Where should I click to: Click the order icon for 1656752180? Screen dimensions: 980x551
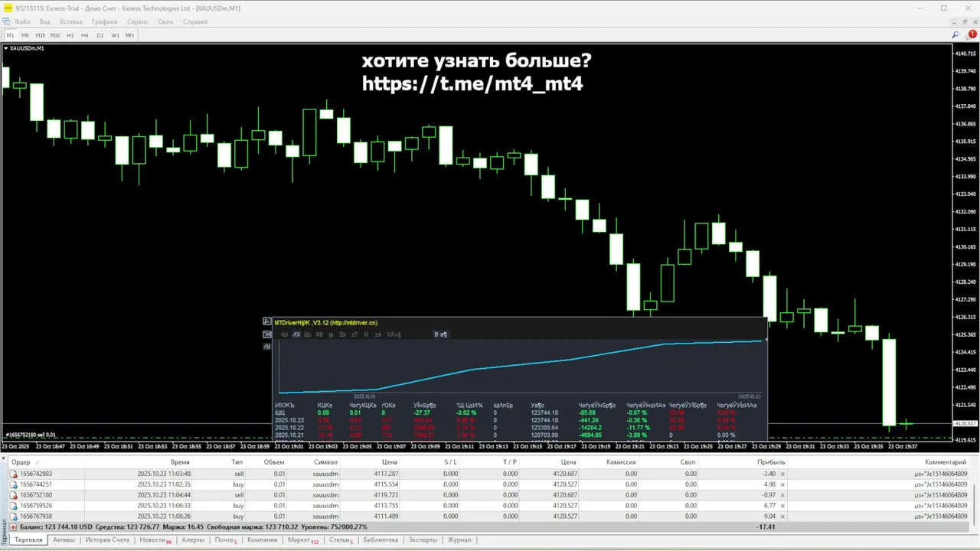(14, 495)
